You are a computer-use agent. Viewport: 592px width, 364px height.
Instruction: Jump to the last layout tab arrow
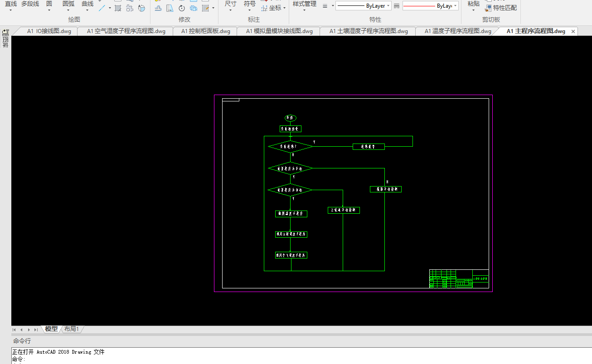36,330
